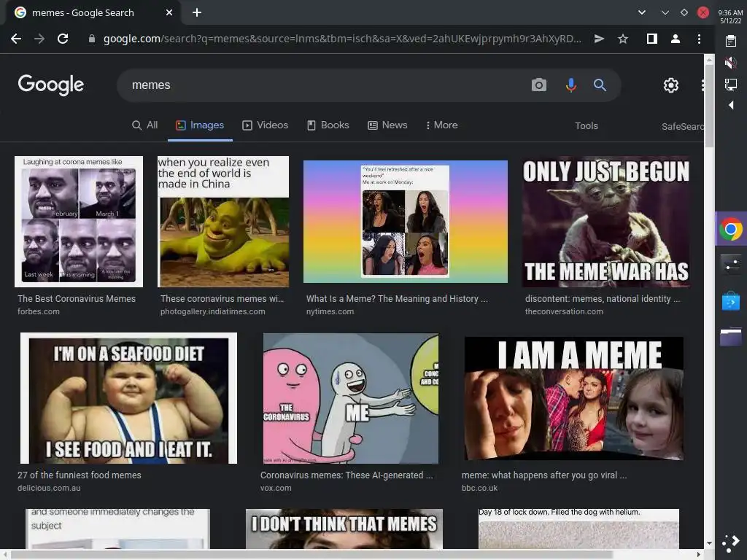Reload the page with refresh icon
Screen dimensions: 747x560
(x=63, y=39)
